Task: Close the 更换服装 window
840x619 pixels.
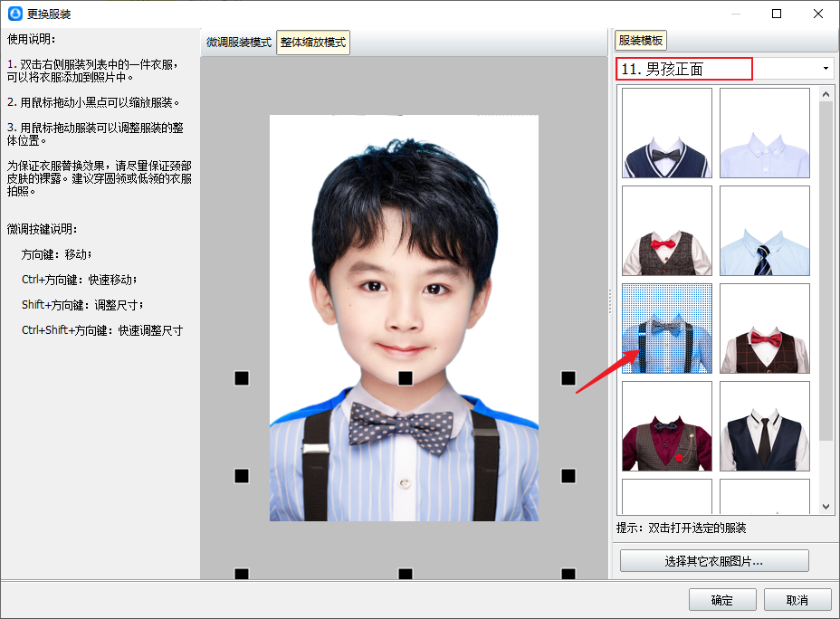Action: (818, 14)
